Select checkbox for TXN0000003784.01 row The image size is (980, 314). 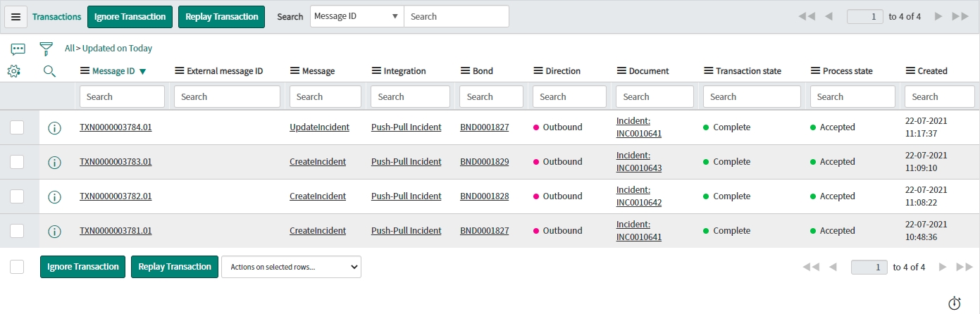coord(17,127)
